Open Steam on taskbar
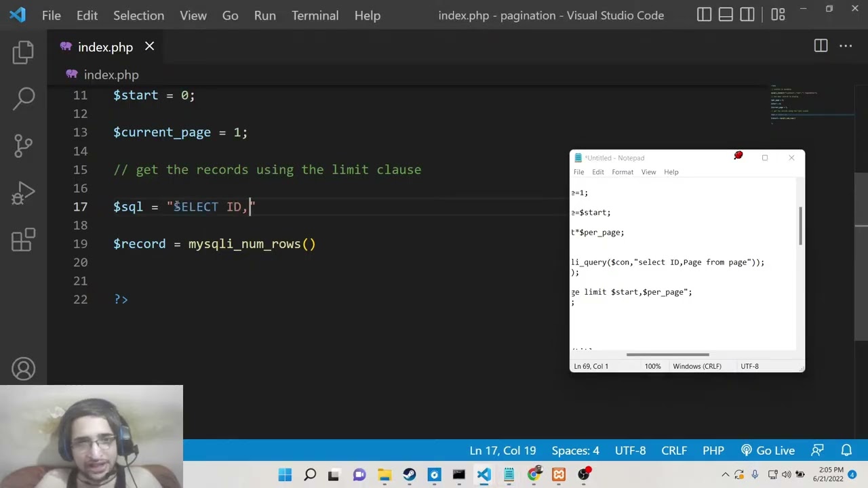The height and width of the screenshot is (488, 868). pos(410,474)
